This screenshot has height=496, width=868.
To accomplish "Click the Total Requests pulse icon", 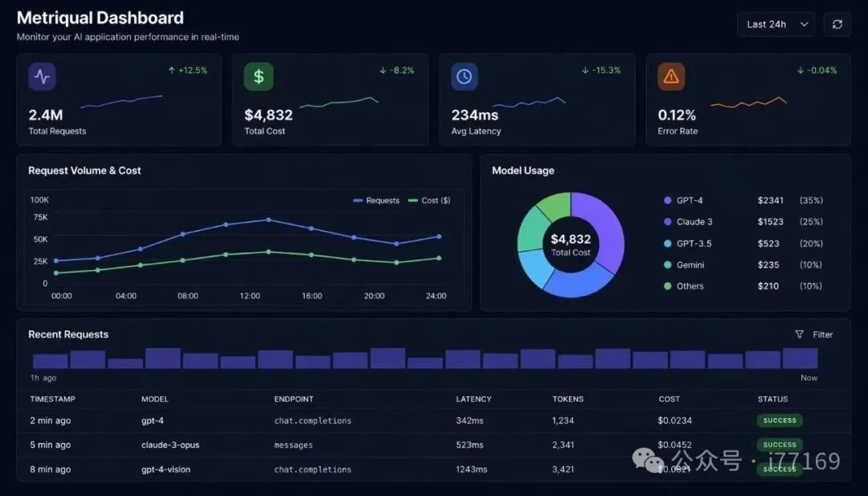I will click(42, 77).
